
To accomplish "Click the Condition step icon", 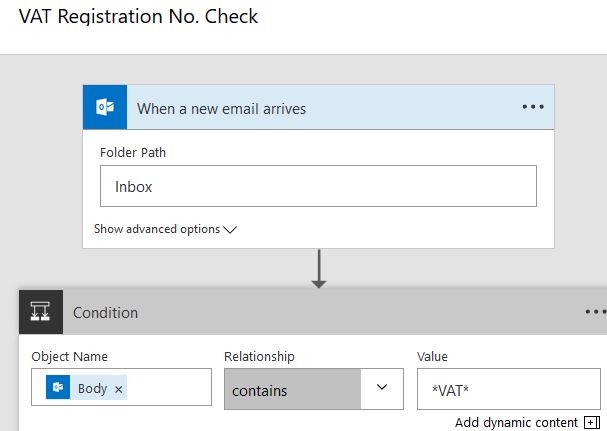I will click(41, 312).
